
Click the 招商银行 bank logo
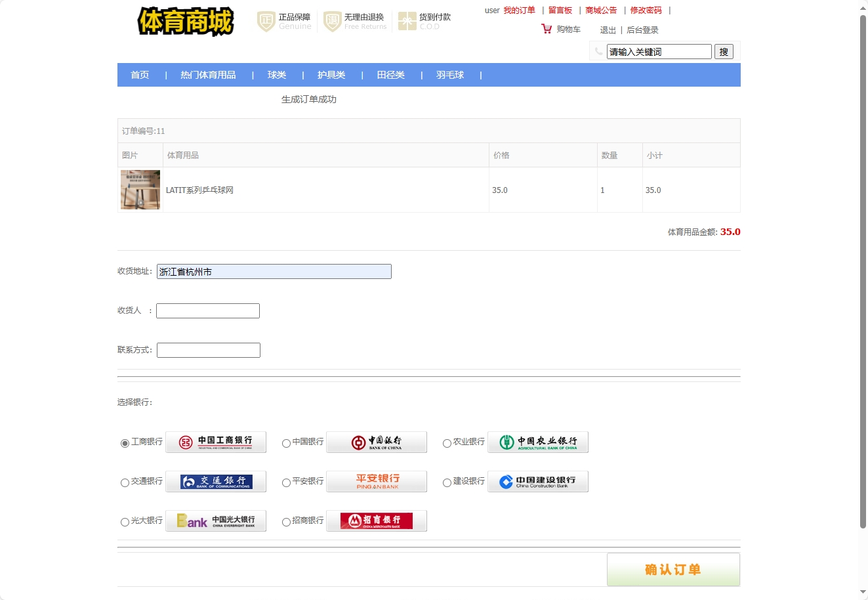click(x=376, y=521)
